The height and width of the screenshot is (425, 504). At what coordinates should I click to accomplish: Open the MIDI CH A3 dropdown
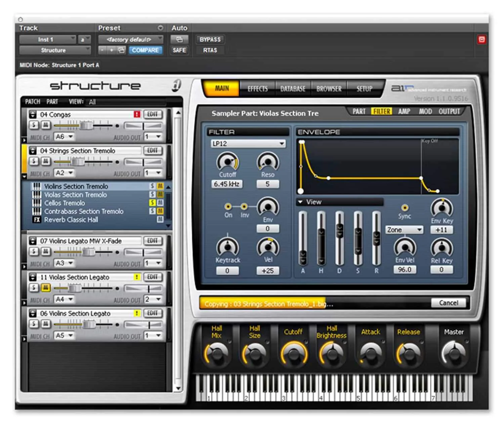[65, 263]
